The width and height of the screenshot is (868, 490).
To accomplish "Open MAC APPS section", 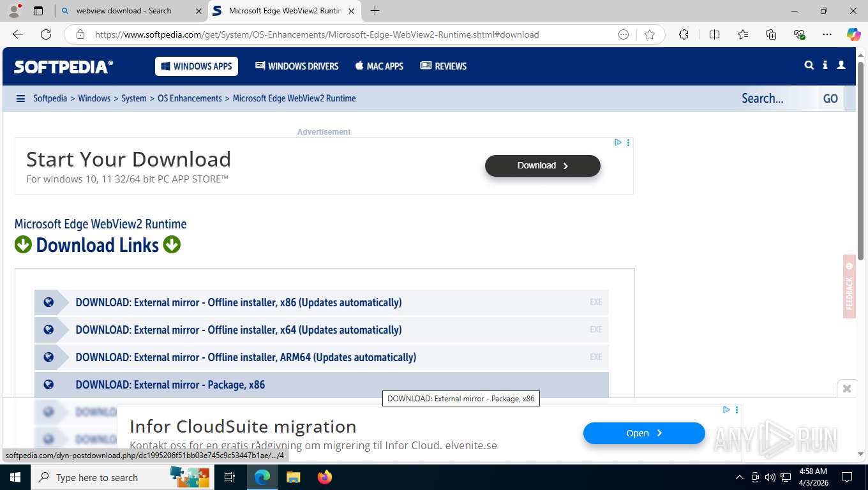I will (379, 66).
